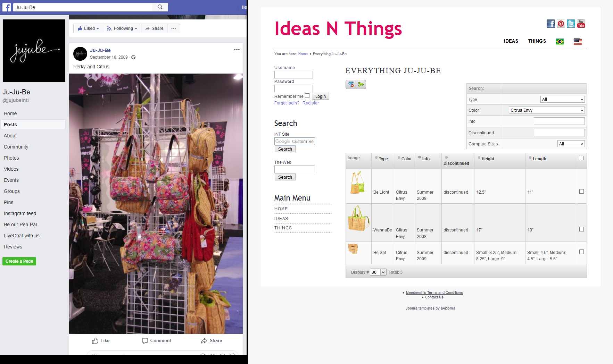Click the Login button
Viewport: 613px width, 364px height.
321,96
